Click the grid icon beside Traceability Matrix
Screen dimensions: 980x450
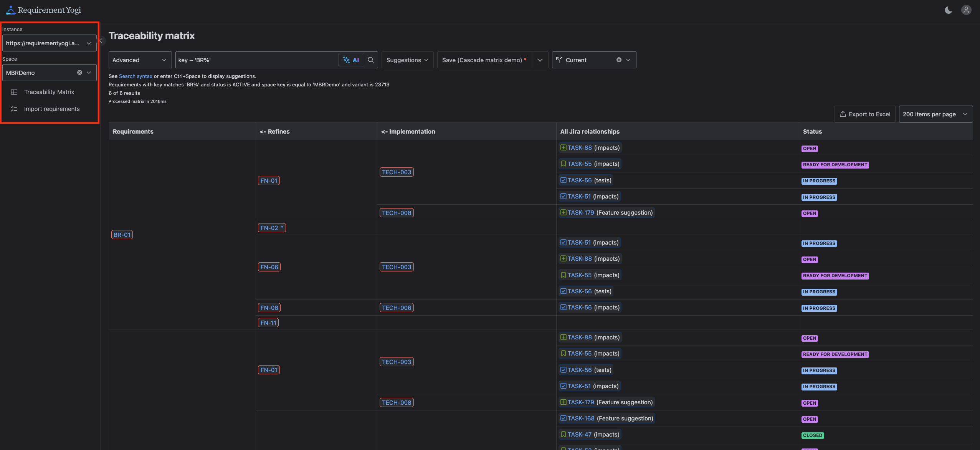(14, 92)
